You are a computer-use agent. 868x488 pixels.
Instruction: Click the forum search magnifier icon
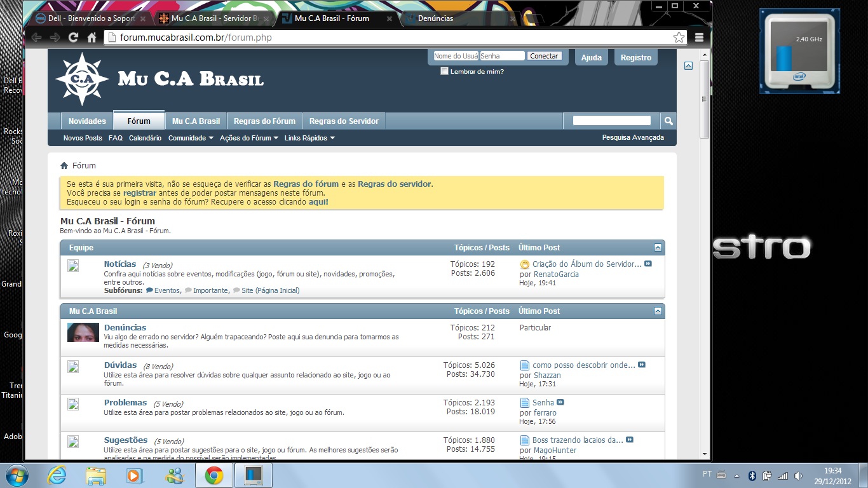pyautogui.click(x=668, y=121)
